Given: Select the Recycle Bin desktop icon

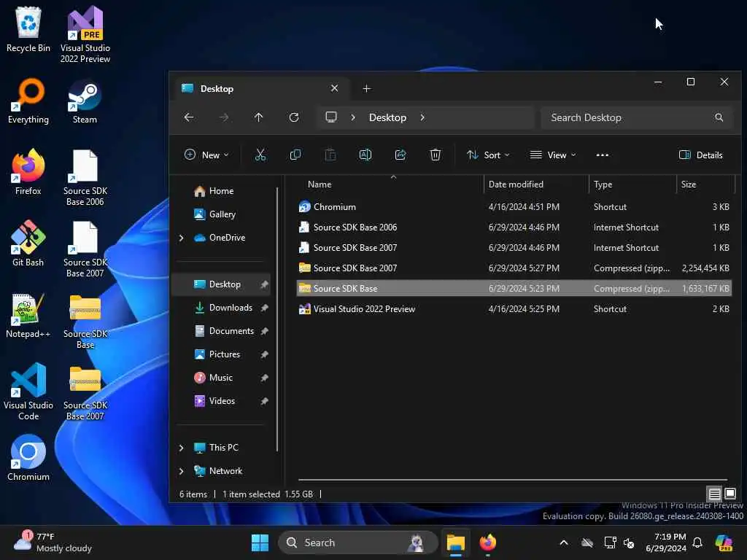Looking at the screenshot, I should [28, 30].
